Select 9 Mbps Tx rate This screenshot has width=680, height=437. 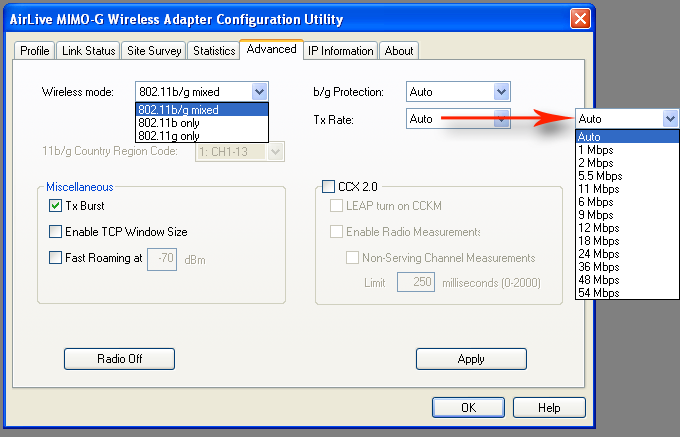[627, 215]
